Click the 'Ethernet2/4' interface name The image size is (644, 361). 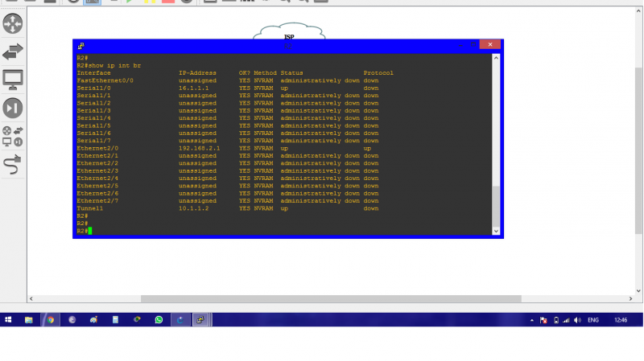[x=97, y=178]
